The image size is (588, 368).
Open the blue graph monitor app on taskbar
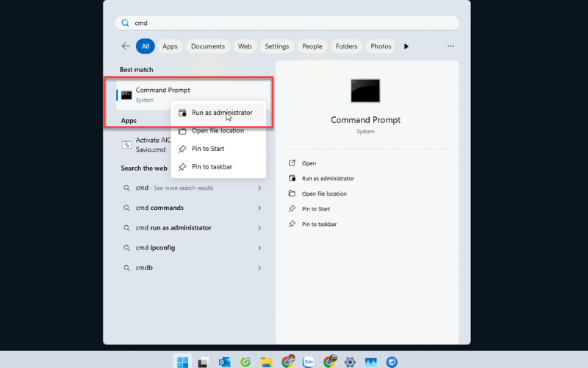tap(371, 362)
